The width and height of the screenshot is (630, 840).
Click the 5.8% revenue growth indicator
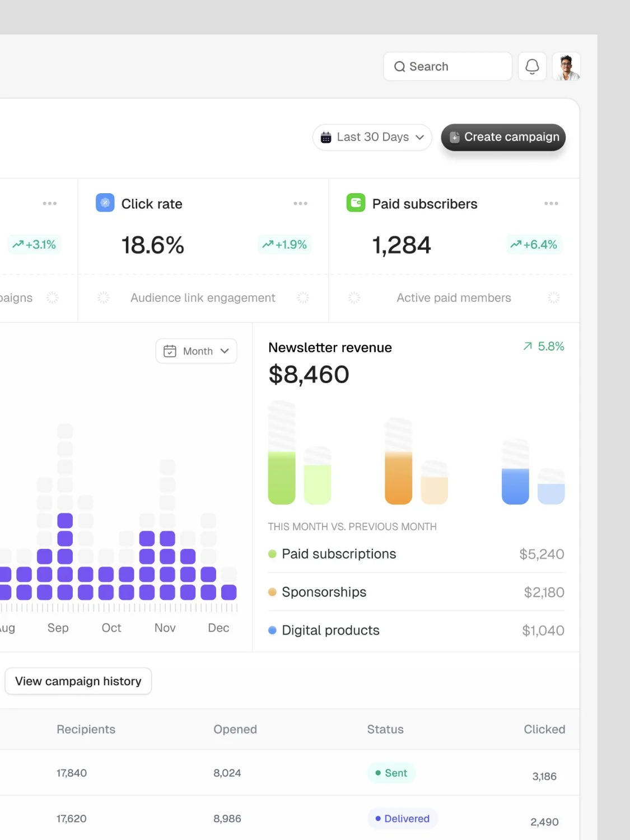[544, 347]
